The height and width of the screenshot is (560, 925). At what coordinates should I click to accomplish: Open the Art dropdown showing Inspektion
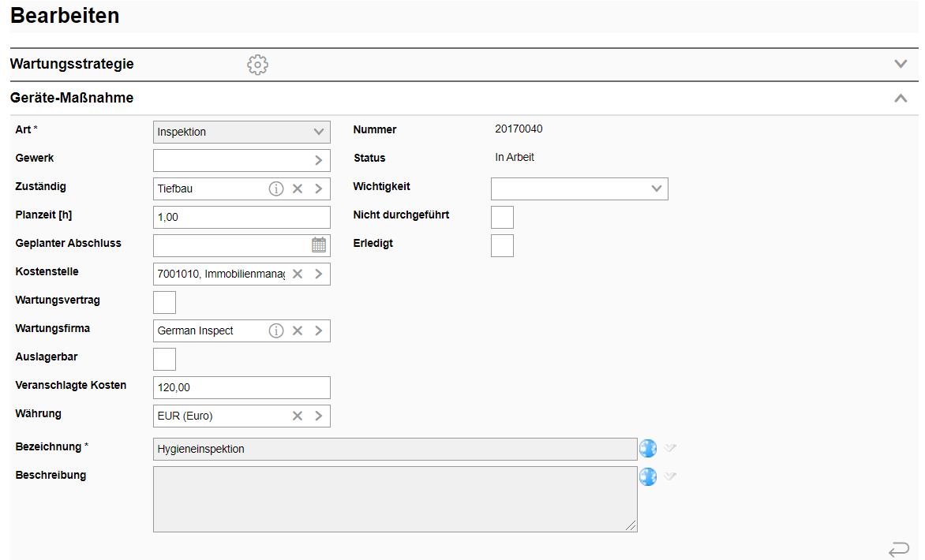[x=242, y=132]
